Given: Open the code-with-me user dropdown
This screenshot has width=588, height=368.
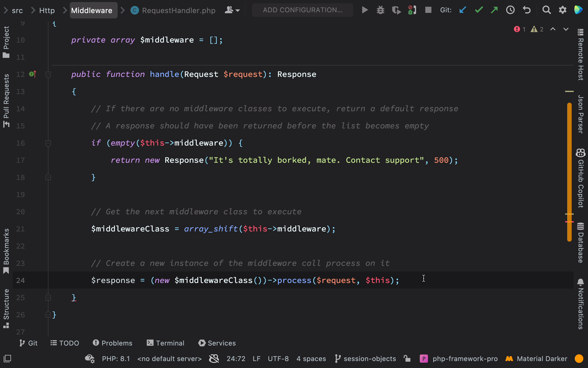Looking at the screenshot, I should (232, 10).
